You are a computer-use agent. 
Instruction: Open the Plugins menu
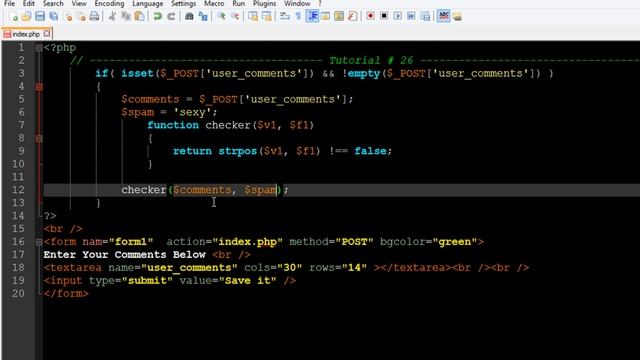point(264,4)
